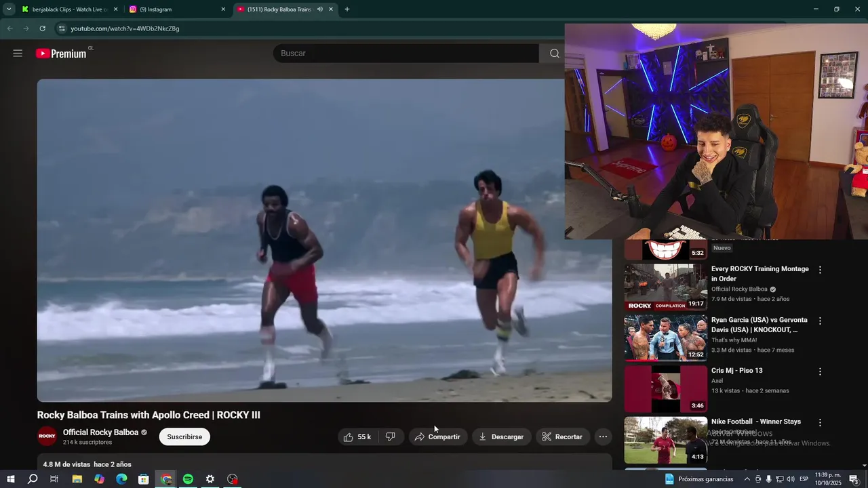Open Every ROCKY Training Montage in Order title

[759, 274]
